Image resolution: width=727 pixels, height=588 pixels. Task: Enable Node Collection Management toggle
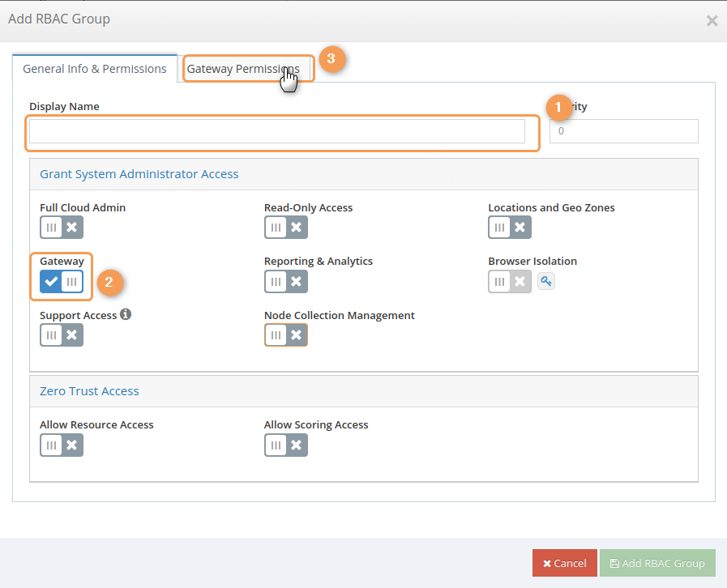(x=285, y=334)
